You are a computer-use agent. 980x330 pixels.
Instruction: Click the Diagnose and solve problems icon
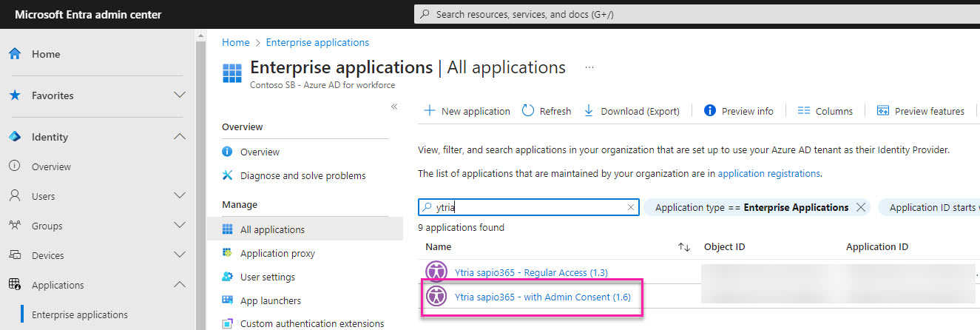coord(228,175)
